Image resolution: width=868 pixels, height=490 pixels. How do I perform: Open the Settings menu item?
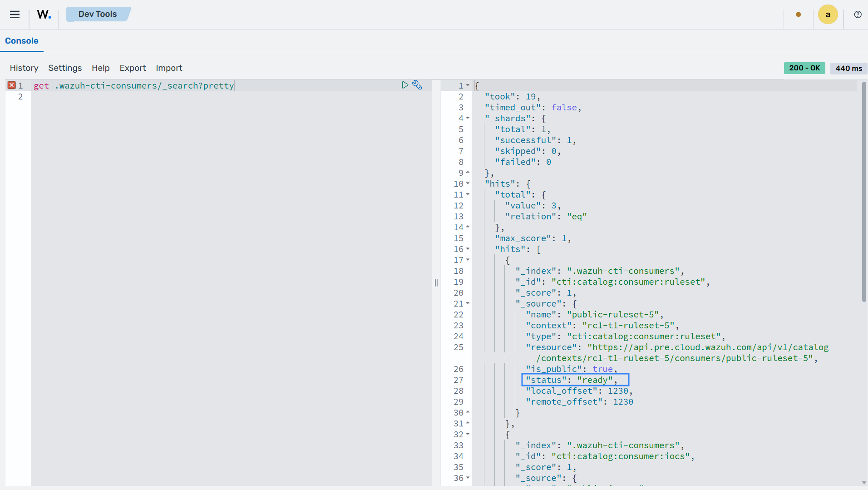coord(65,68)
